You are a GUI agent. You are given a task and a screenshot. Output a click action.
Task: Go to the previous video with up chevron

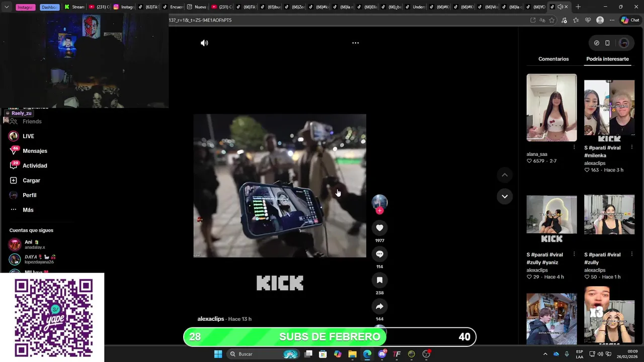(x=505, y=175)
